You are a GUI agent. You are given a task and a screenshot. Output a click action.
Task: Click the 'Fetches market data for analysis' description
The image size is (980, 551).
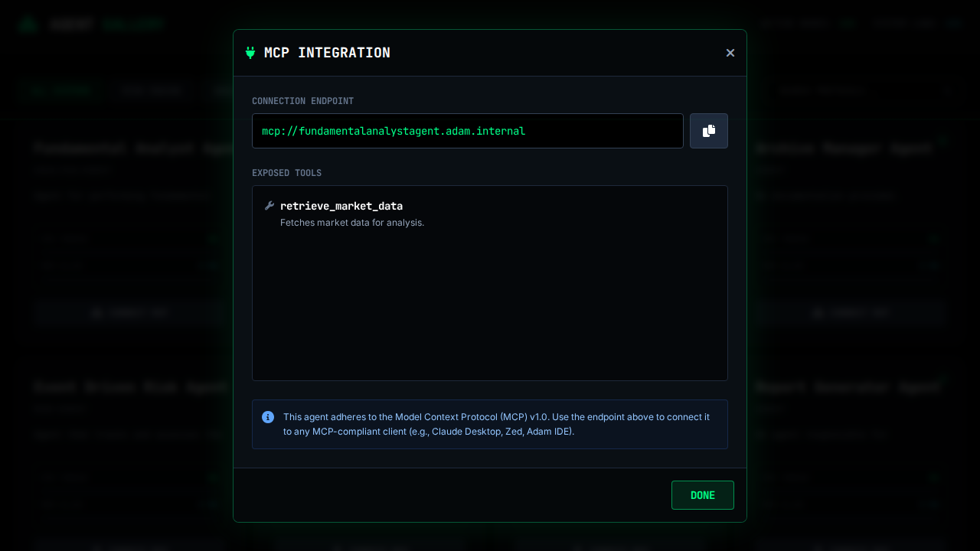(352, 223)
